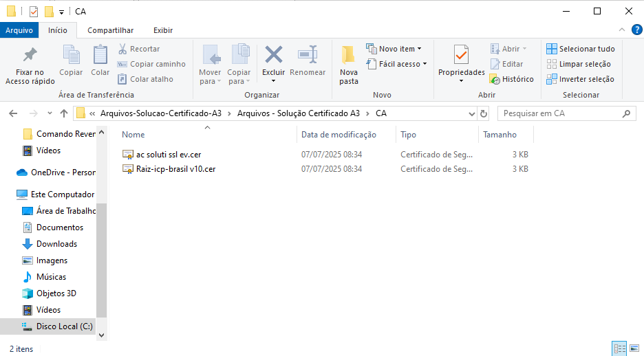This screenshot has width=644, height=356.
Task: Click the Excluir red X icon
Action: [273, 55]
